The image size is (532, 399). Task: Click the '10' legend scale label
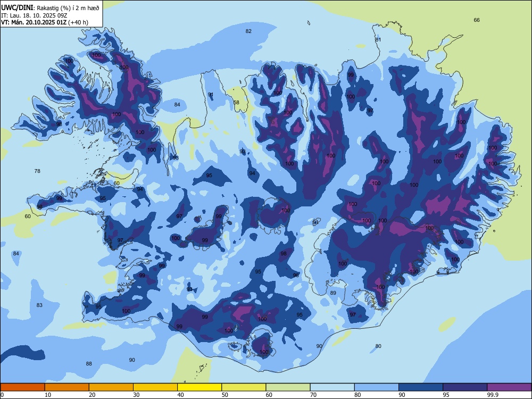(48, 395)
